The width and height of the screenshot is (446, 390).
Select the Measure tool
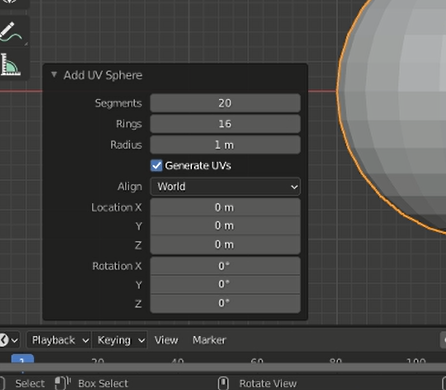pyautogui.click(x=11, y=64)
